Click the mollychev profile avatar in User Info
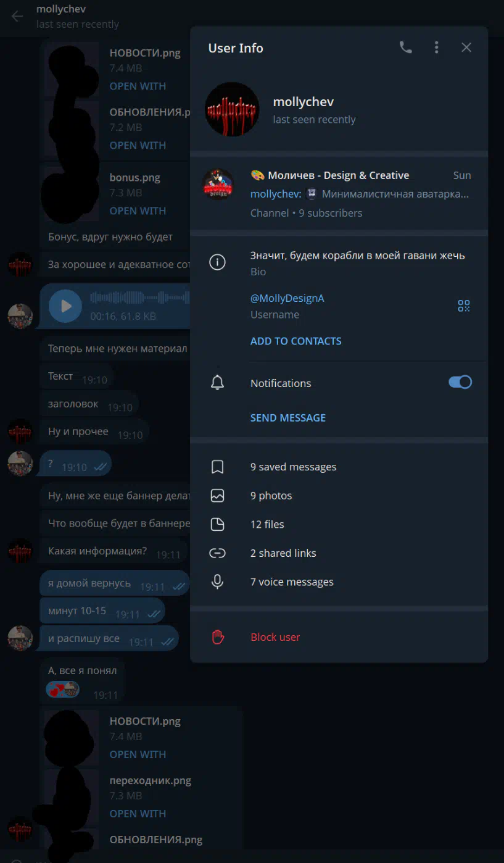Screen dimensions: 504x863 232,109
